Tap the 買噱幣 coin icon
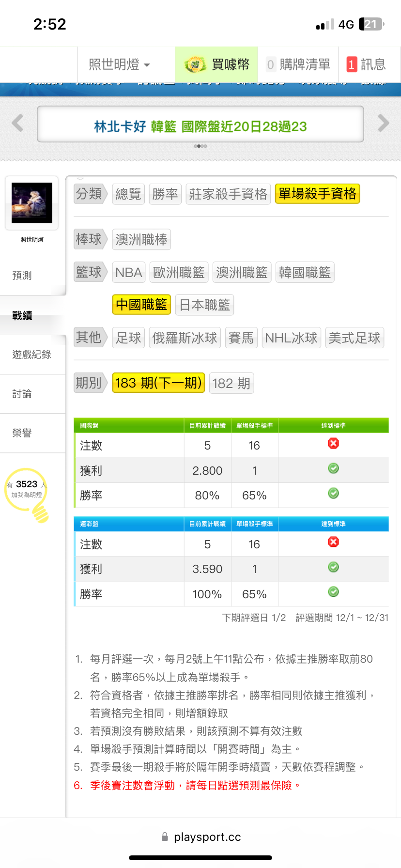Screen dimensions: 401x868 click(x=195, y=64)
